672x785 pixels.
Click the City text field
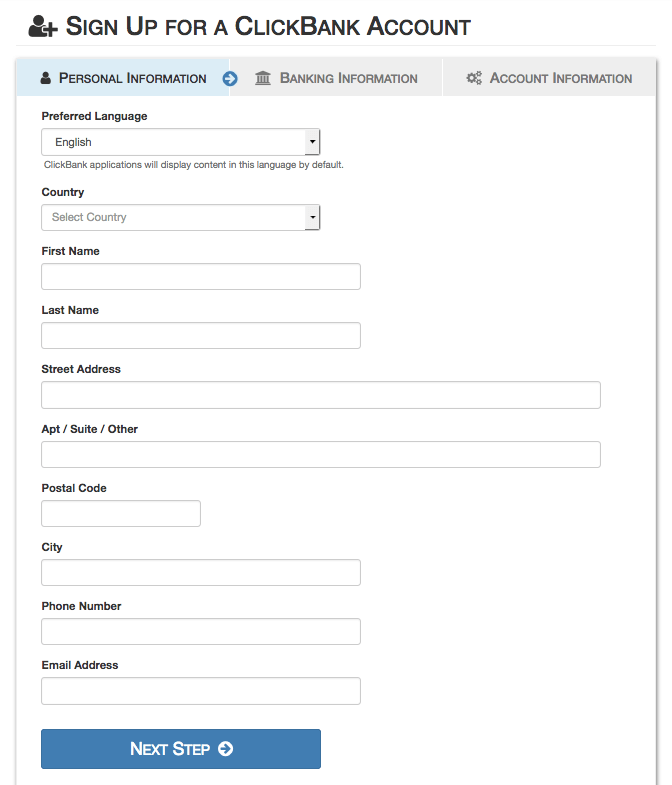[x=200, y=573]
